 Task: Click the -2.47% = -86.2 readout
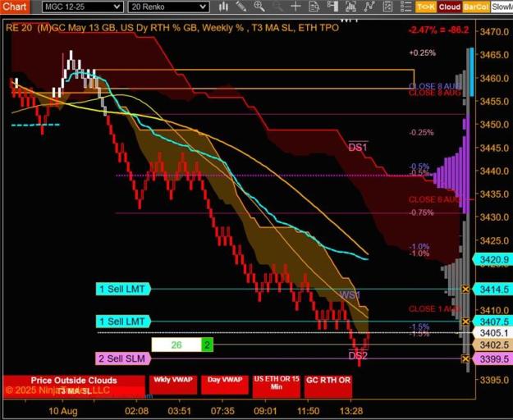(438, 30)
